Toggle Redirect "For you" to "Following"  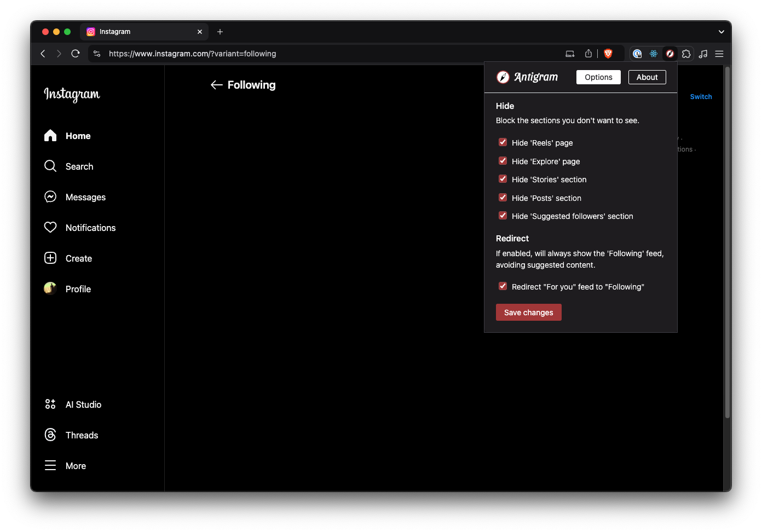click(503, 286)
